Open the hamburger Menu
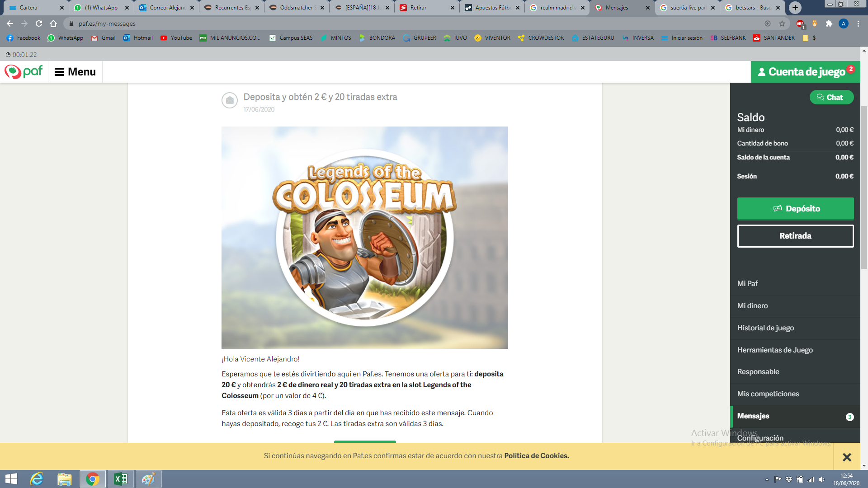The width and height of the screenshot is (868, 488). 75,72
